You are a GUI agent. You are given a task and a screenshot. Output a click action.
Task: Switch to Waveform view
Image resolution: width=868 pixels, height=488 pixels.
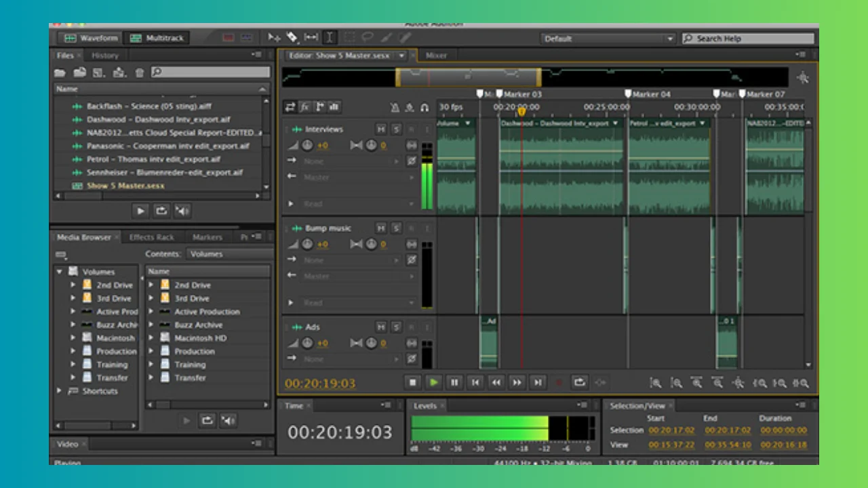coord(90,38)
